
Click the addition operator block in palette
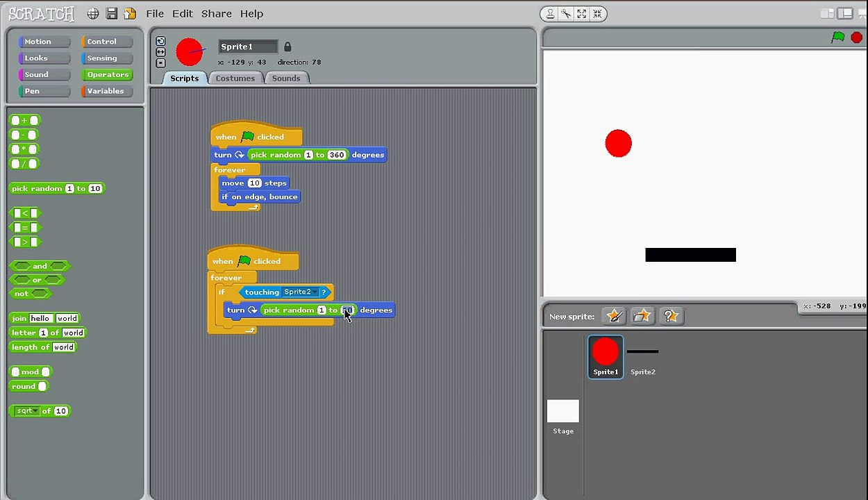coord(25,121)
